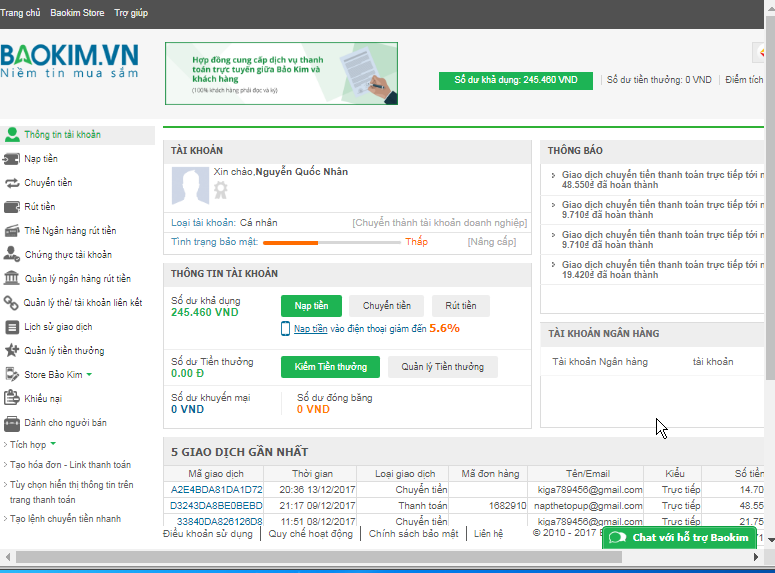Click the Mã giao dịch column header
Viewport: 775px width, 573px height.
[x=215, y=474]
